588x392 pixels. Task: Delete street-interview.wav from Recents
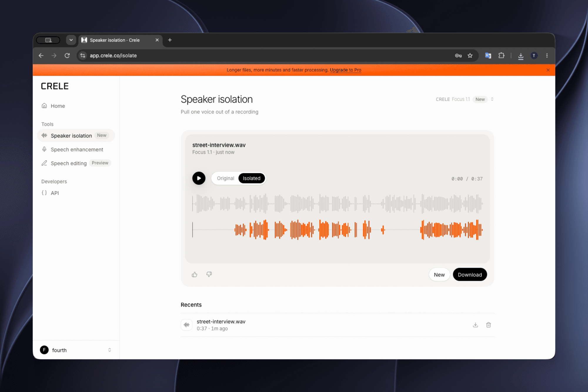[488, 325]
